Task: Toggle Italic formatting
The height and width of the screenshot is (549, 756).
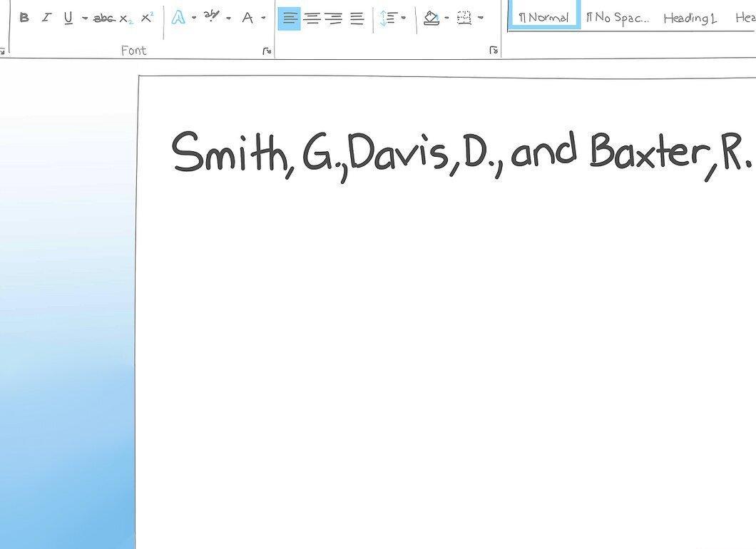Action: 46,18
